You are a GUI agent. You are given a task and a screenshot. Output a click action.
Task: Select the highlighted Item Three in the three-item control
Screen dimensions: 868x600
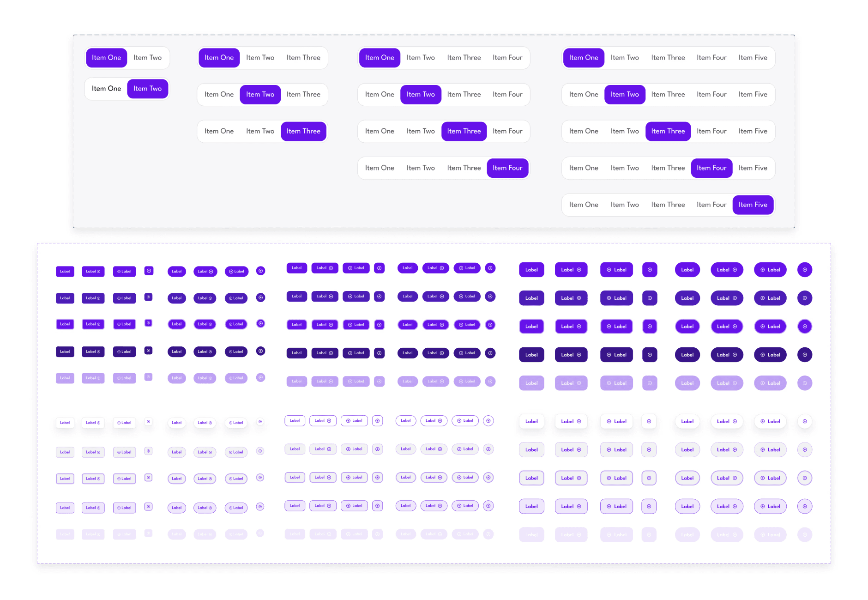[303, 131]
